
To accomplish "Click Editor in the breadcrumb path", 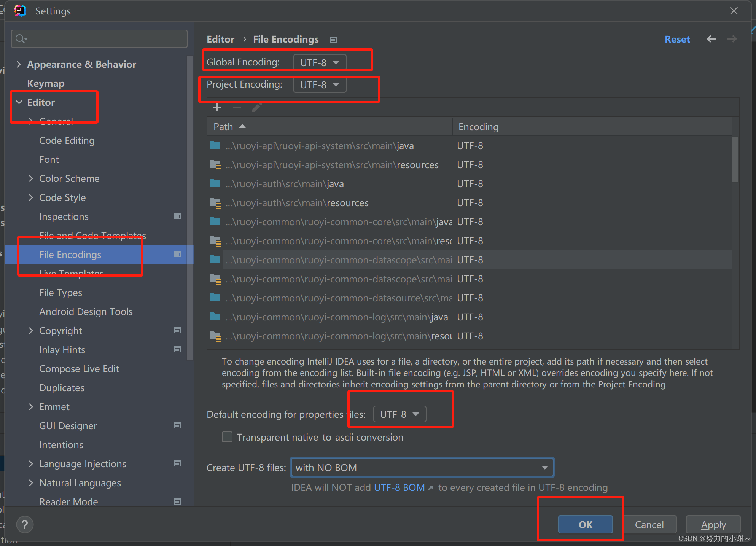I will pos(220,39).
